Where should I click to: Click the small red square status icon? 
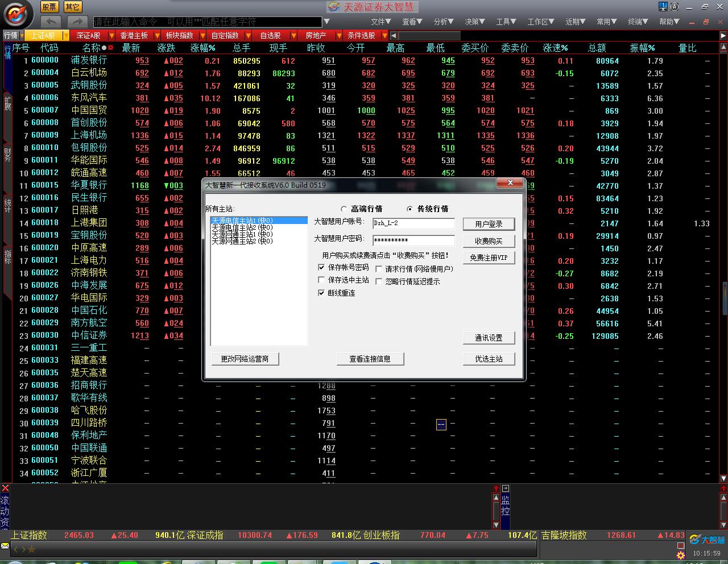click(681, 545)
